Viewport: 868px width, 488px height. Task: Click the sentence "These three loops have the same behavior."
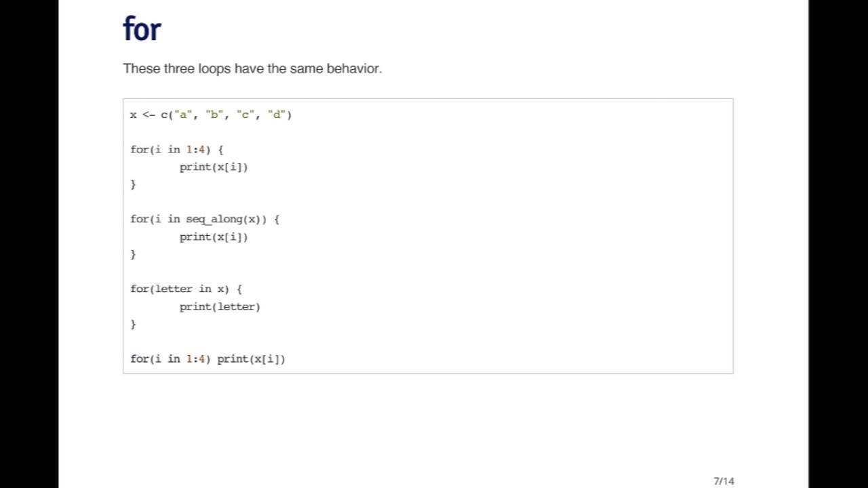pos(252,68)
